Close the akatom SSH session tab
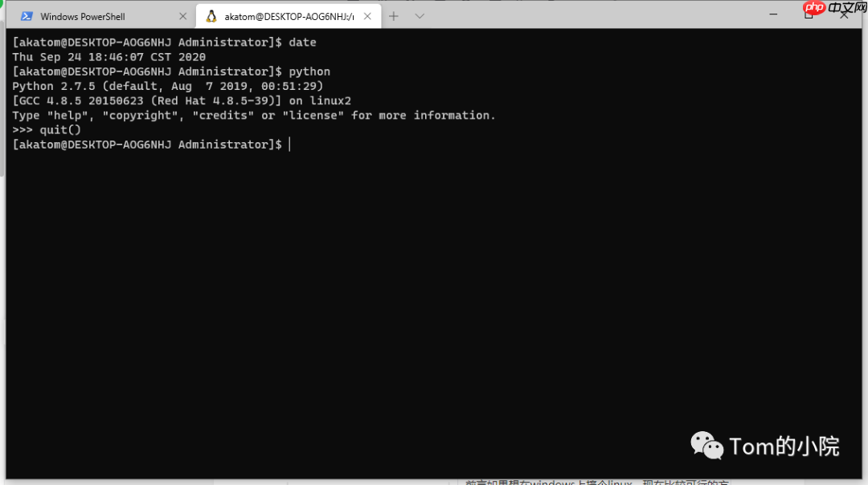The height and width of the screenshot is (485, 868). click(x=367, y=15)
